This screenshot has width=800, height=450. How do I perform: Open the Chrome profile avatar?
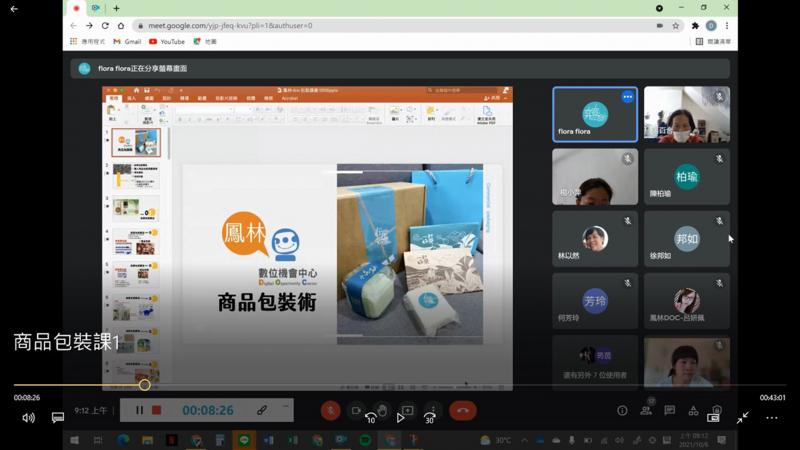click(711, 26)
